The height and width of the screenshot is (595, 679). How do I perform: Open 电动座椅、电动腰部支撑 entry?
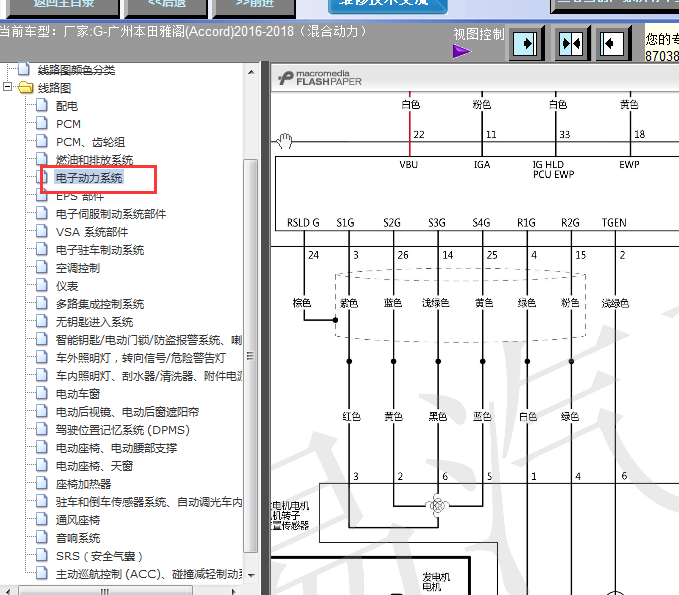[116, 448]
